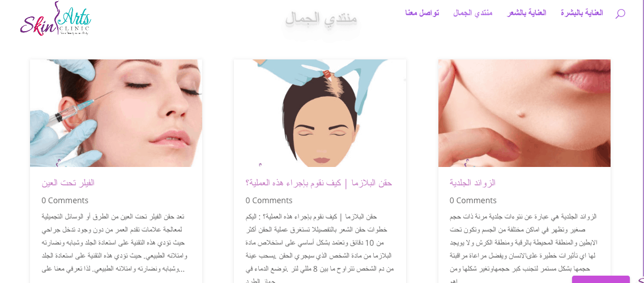This screenshot has width=644, height=283.
Task: Open article titled حقن البلازما
Action: pyautogui.click(x=319, y=183)
